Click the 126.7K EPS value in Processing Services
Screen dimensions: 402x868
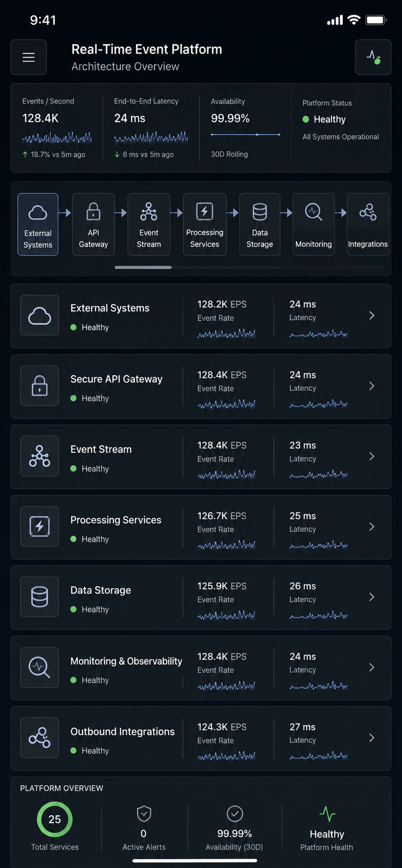pyautogui.click(x=222, y=516)
